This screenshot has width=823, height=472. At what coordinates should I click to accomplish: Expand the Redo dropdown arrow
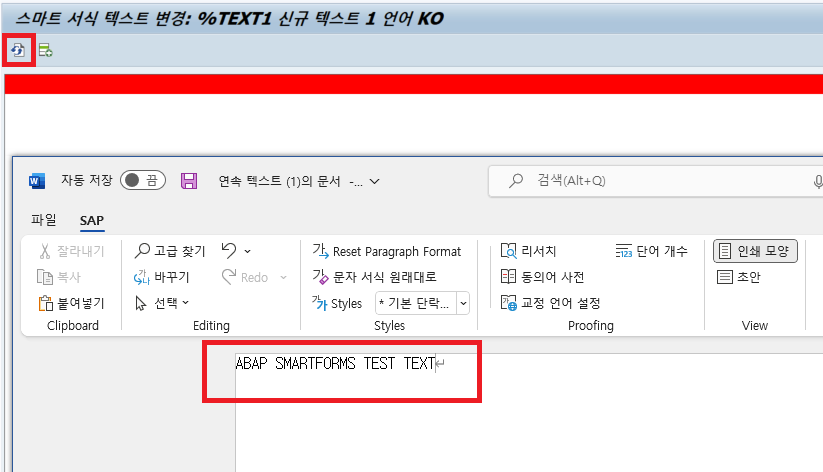283,277
